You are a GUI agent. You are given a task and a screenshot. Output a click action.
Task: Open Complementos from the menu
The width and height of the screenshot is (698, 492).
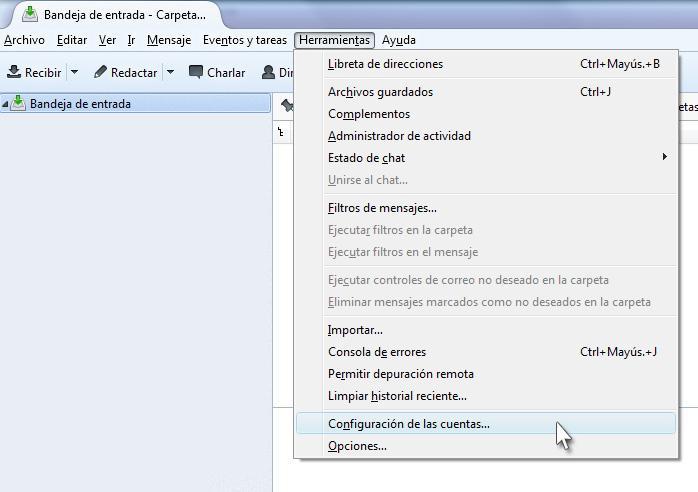486,114
